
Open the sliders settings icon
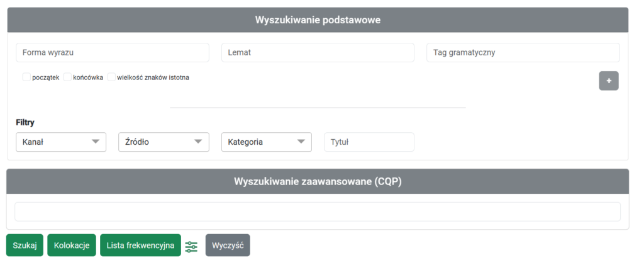click(191, 247)
